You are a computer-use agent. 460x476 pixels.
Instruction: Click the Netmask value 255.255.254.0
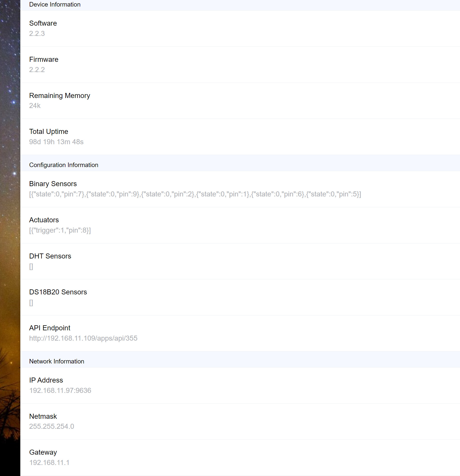click(52, 426)
